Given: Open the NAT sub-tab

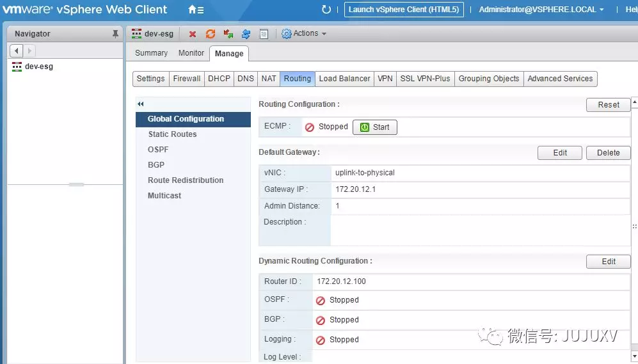Looking at the screenshot, I should click(x=269, y=79).
